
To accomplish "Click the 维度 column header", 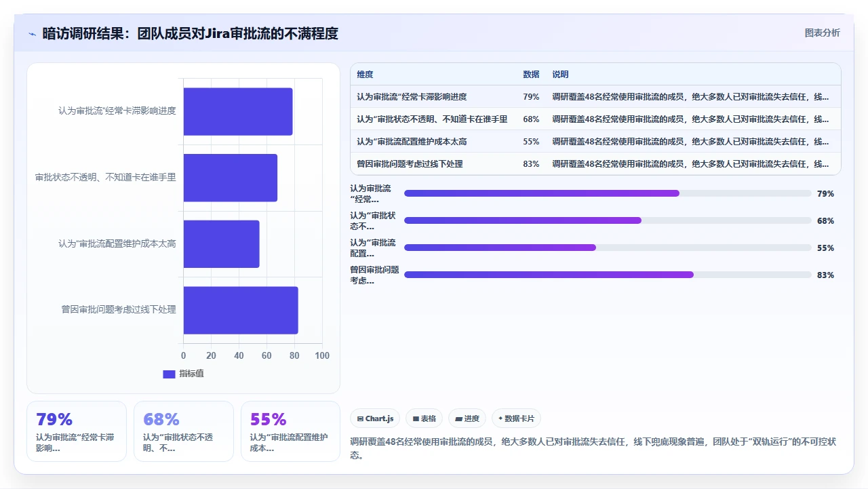I will [x=365, y=75].
